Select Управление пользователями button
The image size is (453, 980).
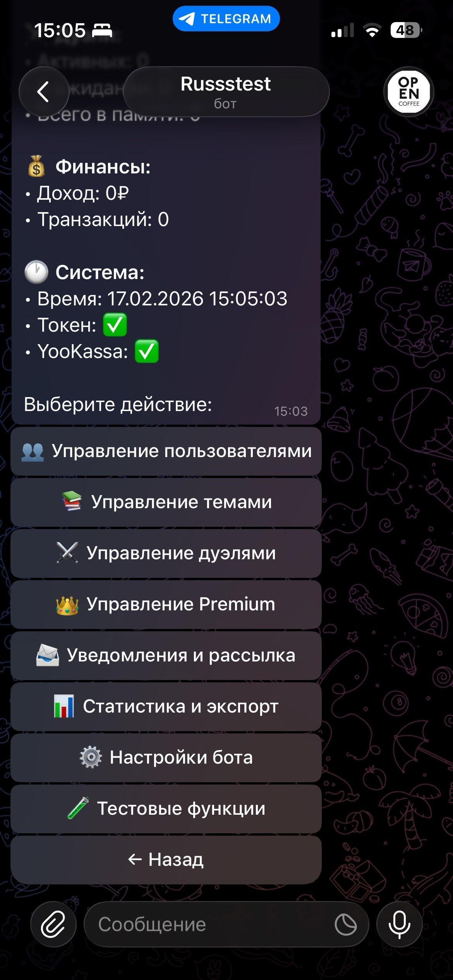point(166,451)
